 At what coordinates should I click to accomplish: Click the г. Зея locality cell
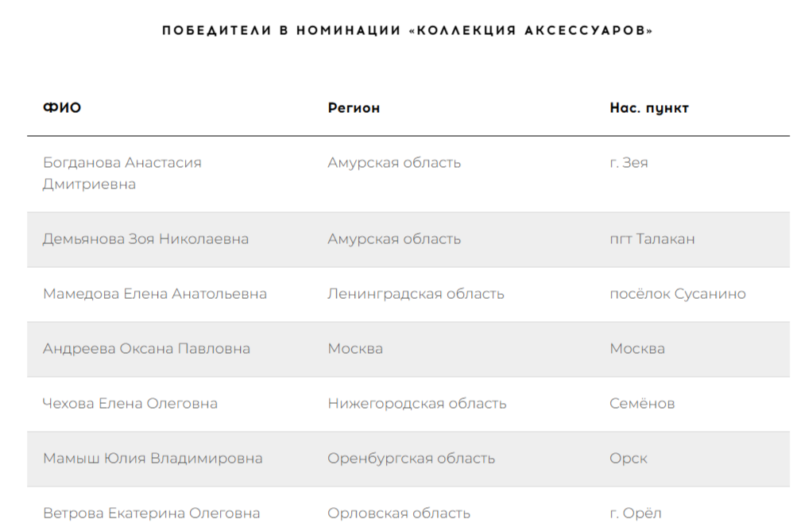[628, 163]
